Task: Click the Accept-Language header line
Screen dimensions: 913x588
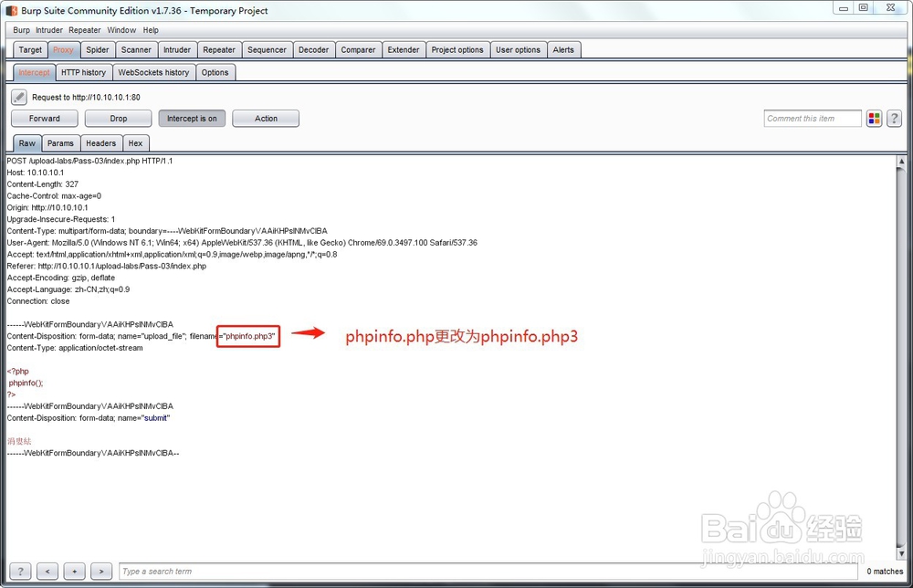Action: pos(68,289)
